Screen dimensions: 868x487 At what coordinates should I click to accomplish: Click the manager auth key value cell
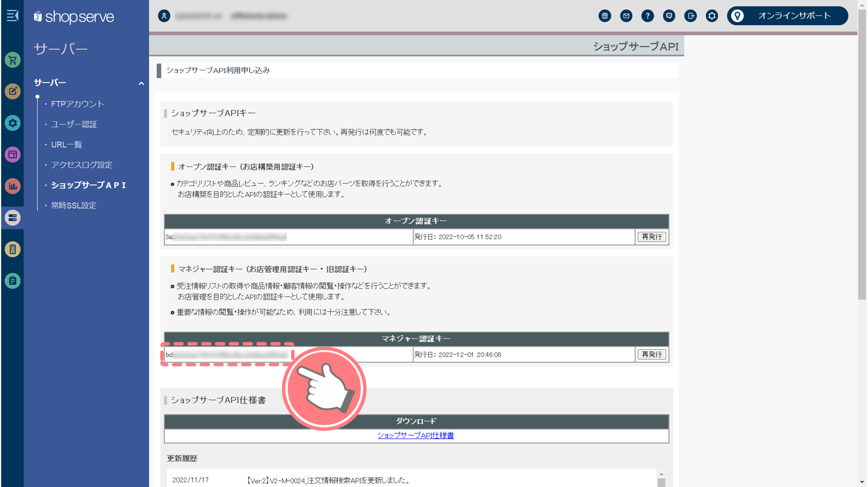[x=288, y=354]
